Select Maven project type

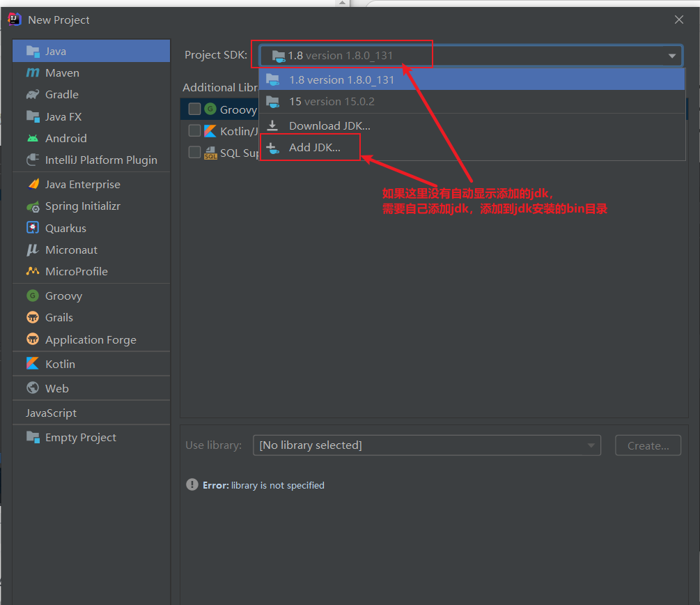[91, 72]
